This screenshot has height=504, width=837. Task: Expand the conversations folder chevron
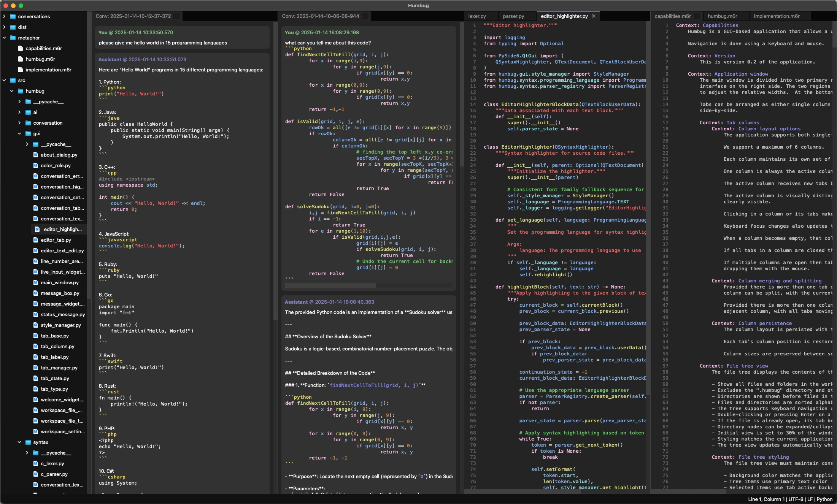pyautogui.click(x=4, y=16)
